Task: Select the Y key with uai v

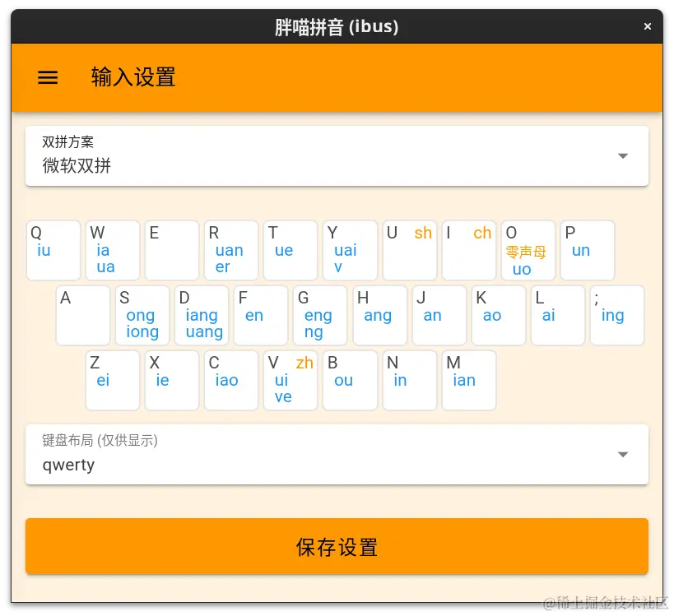Action: pyautogui.click(x=351, y=251)
